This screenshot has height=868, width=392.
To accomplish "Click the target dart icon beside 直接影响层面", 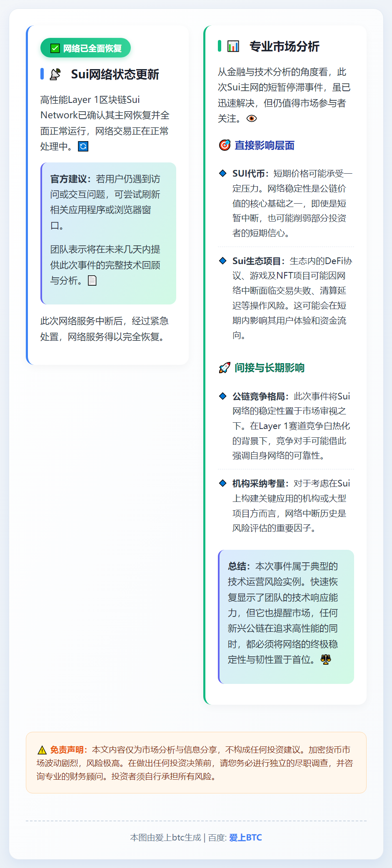I will [225, 145].
